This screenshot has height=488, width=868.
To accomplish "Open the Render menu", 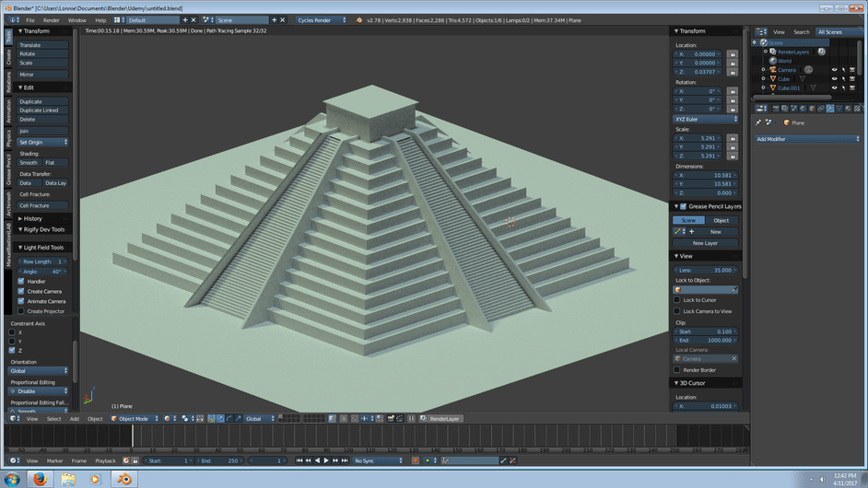I will [x=51, y=19].
